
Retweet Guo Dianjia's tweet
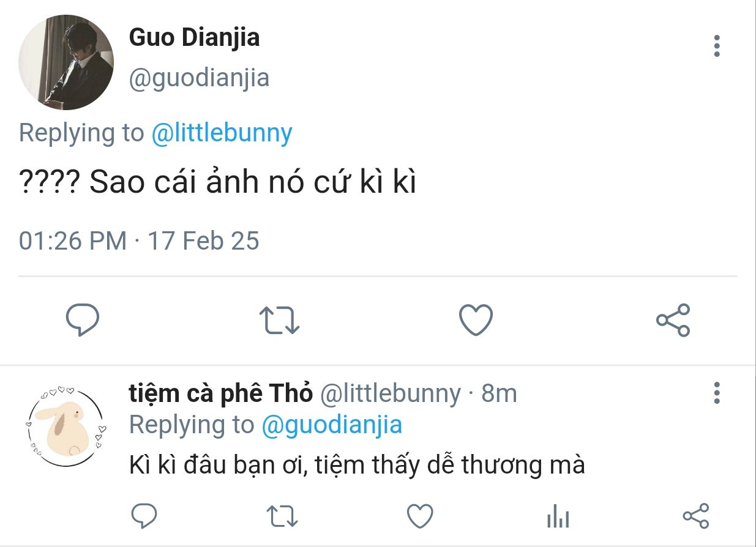point(279,321)
